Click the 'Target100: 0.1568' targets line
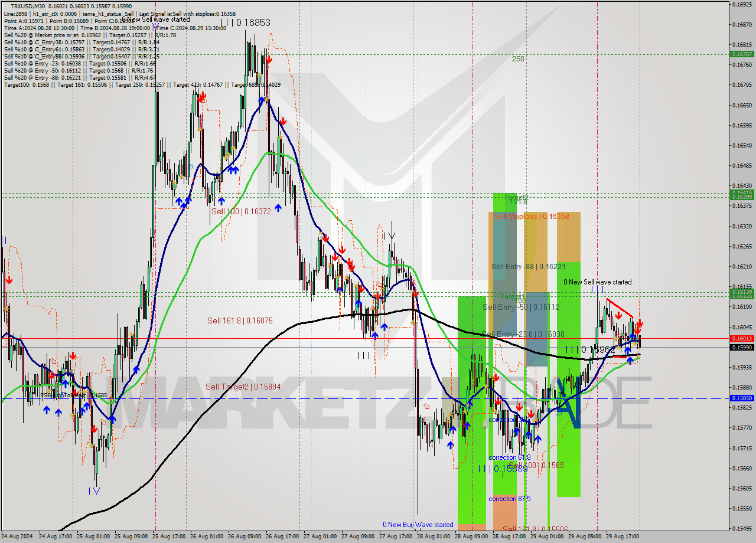The height and width of the screenshot is (543, 756). tap(142, 85)
